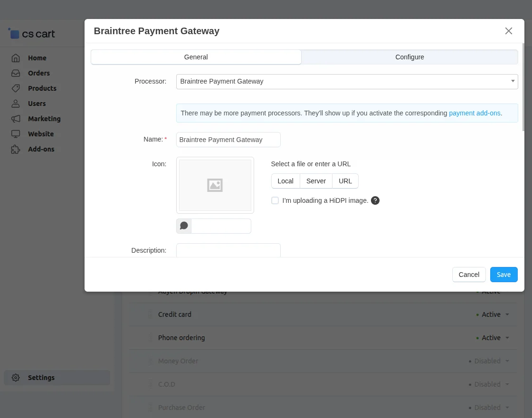Choose URL image upload
Viewport: 532px width, 418px height.
pos(345,181)
